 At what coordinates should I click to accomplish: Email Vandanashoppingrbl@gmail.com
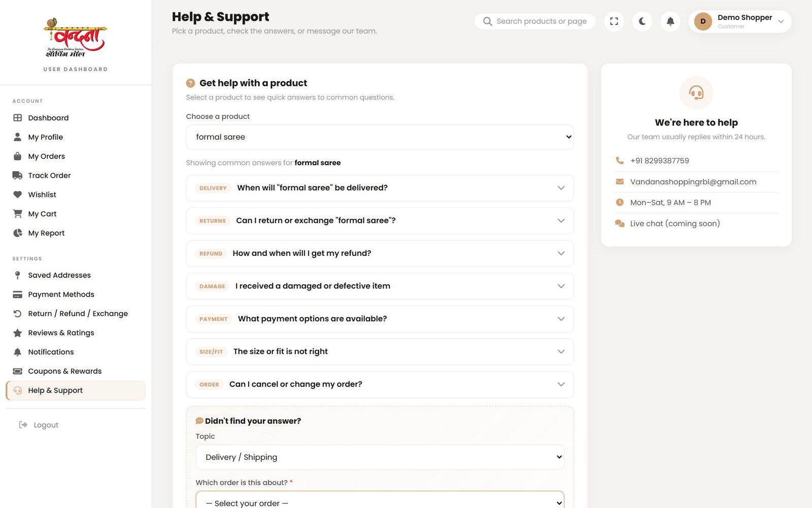(693, 182)
